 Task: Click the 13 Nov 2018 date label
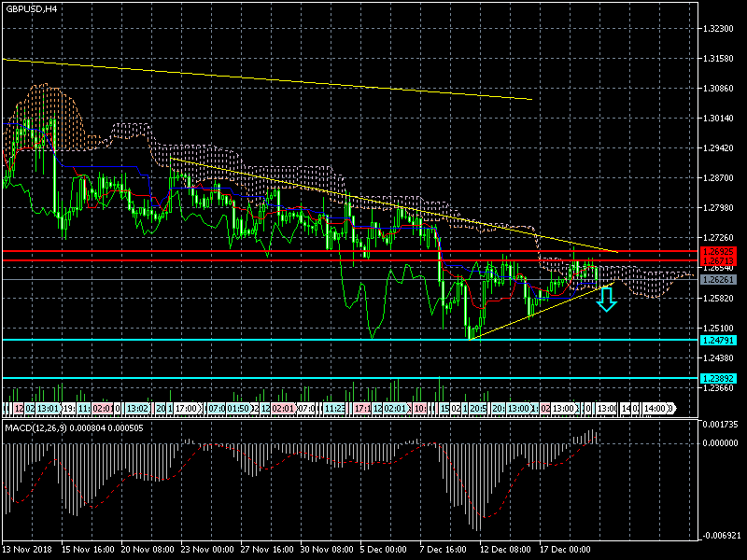(x=28, y=548)
